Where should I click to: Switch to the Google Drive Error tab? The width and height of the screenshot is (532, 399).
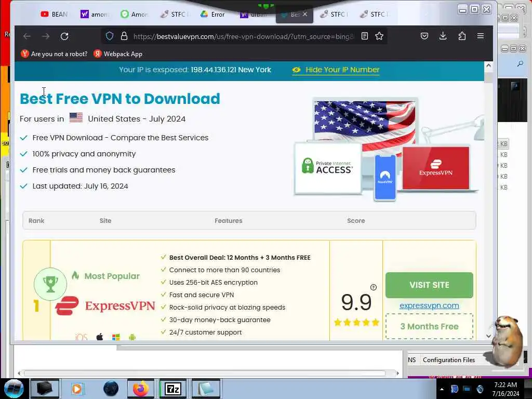pos(212,14)
